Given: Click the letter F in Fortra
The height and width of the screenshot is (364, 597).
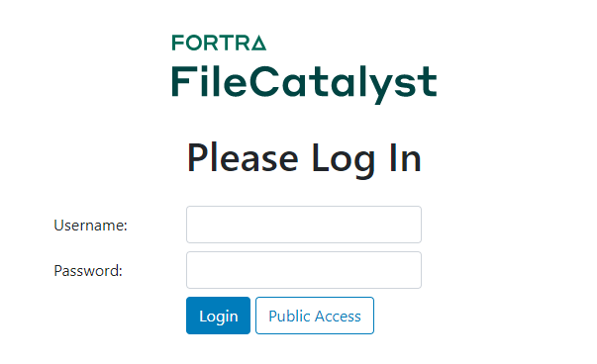Looking at the screenshot, I should (x=177, y=43).
